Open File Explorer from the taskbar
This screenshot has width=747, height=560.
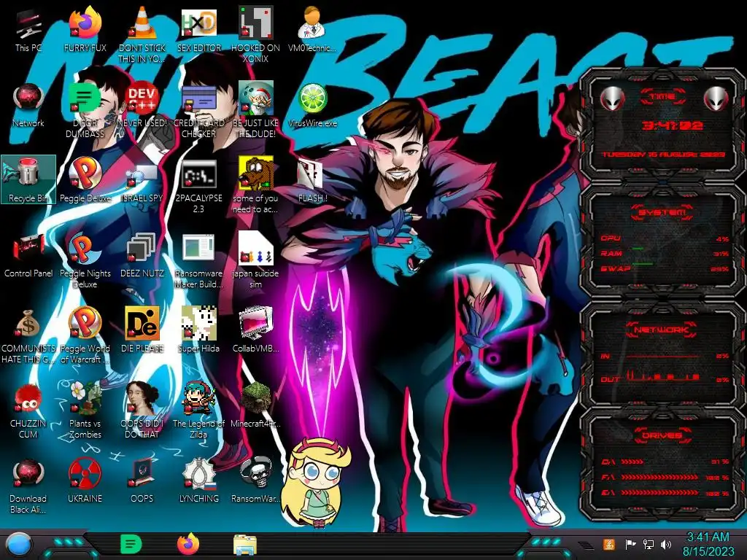click(x=245, y=545)
